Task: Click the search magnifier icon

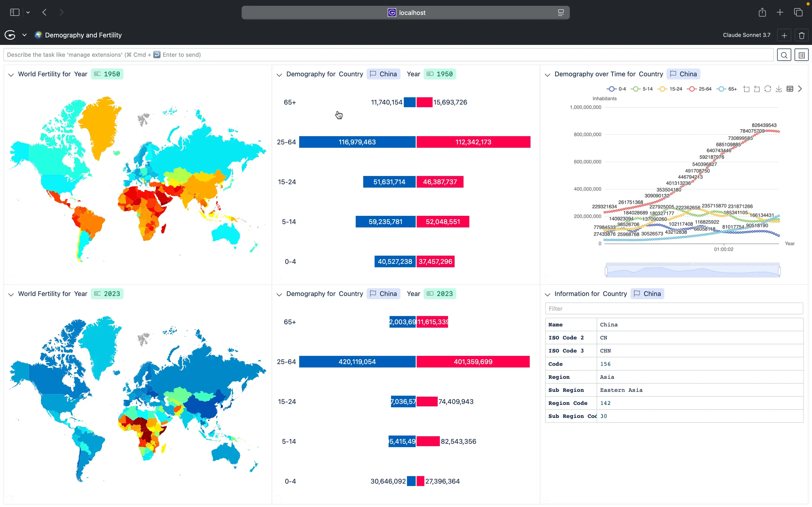Action: 784,55
